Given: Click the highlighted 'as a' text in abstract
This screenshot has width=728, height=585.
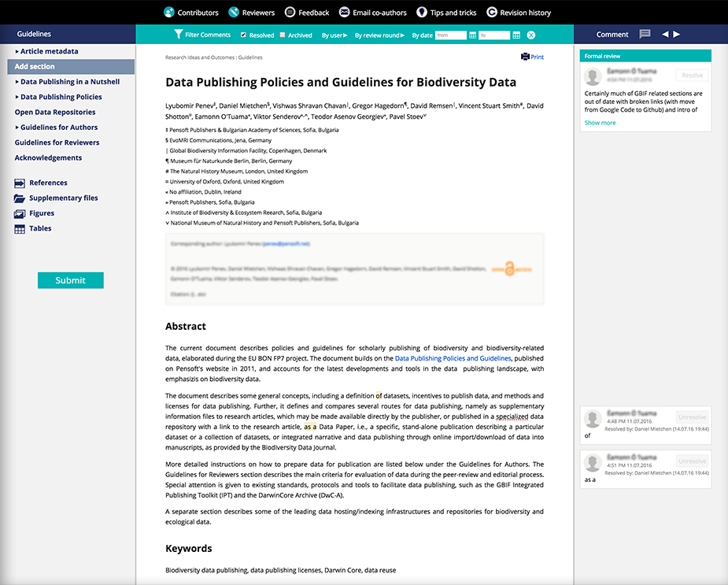Looking at the screenshot, I should click(310, 427).
